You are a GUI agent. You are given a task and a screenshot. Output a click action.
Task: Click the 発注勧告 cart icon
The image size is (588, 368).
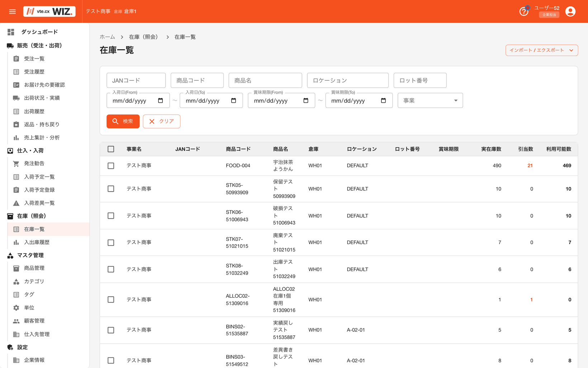[x=16, y=164]
